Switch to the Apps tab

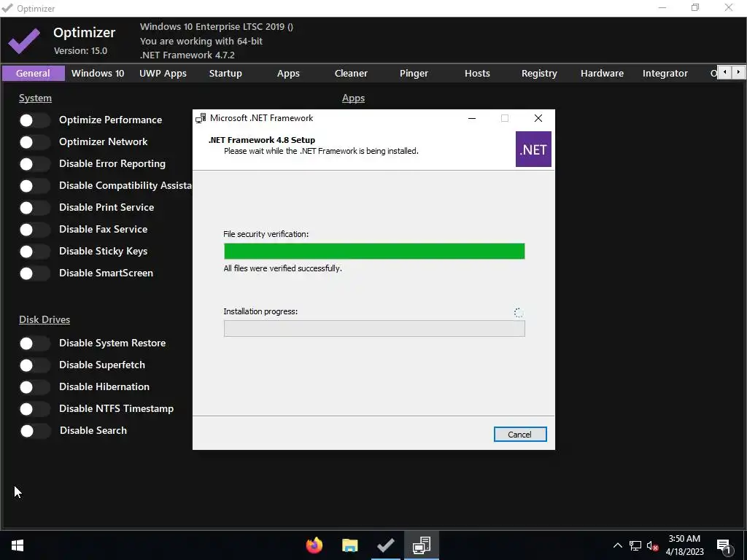(288, 74)
